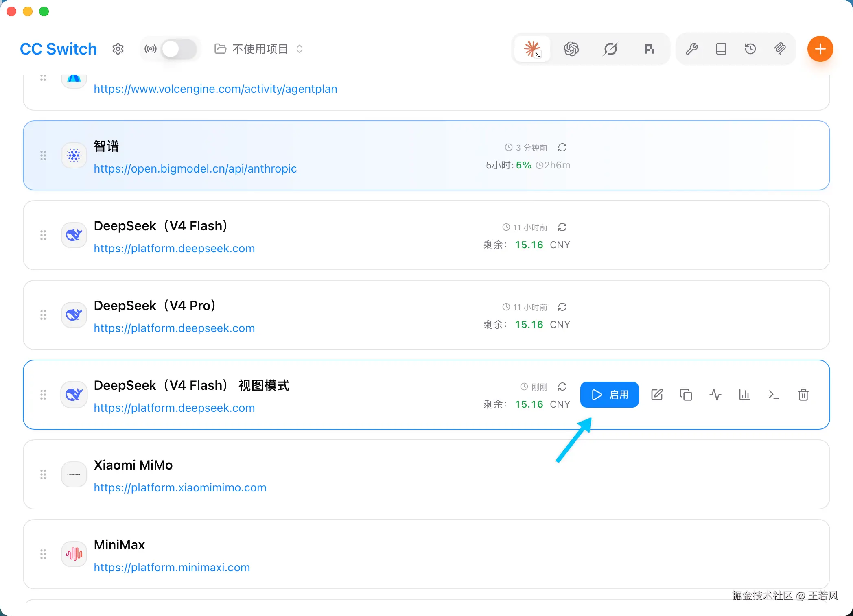Open DeepSeek (V4 Pro) platform link

174,328
